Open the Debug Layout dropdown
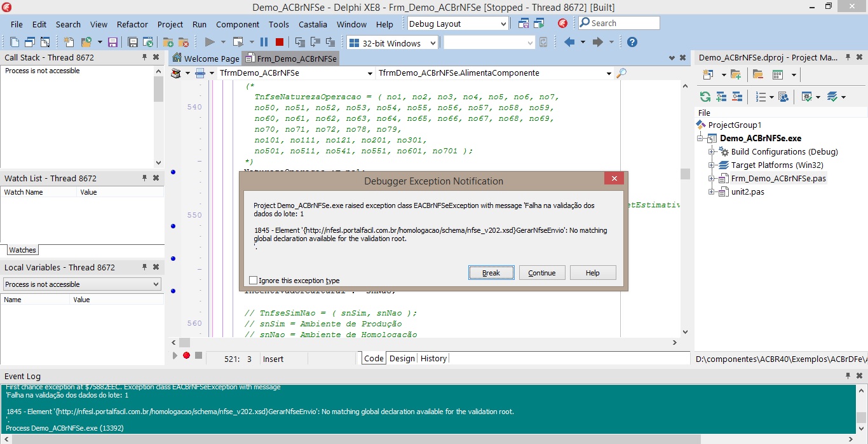The image size is (868, 444). 458,24
